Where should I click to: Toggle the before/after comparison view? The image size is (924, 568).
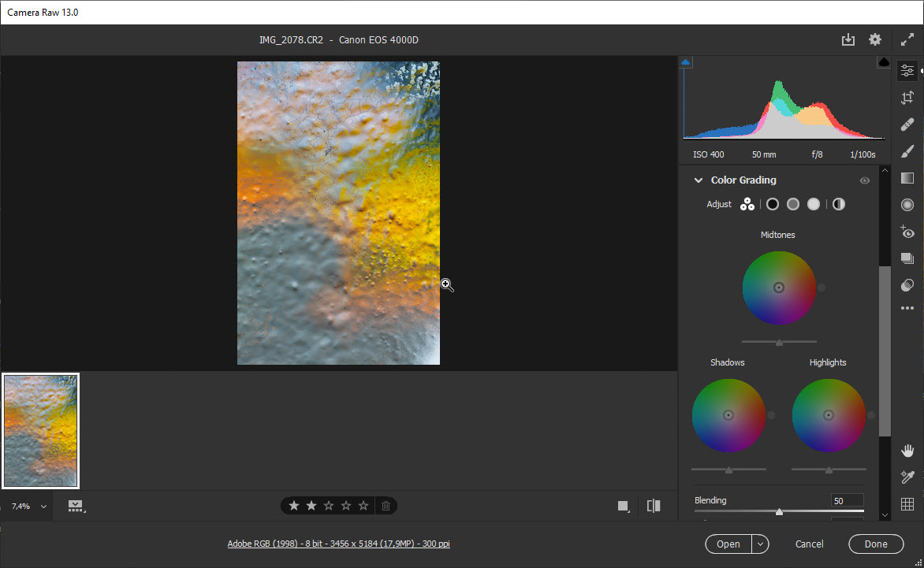(653, 505)
